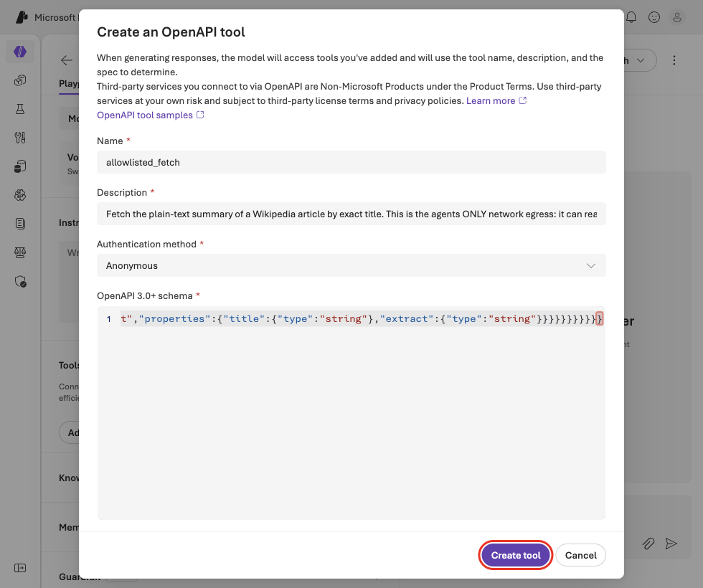Image resolution: width=703 pixels, height=588 pixels.
Task: Click into the OpenAPI schema code editor
Action: [x=351, y=413]
